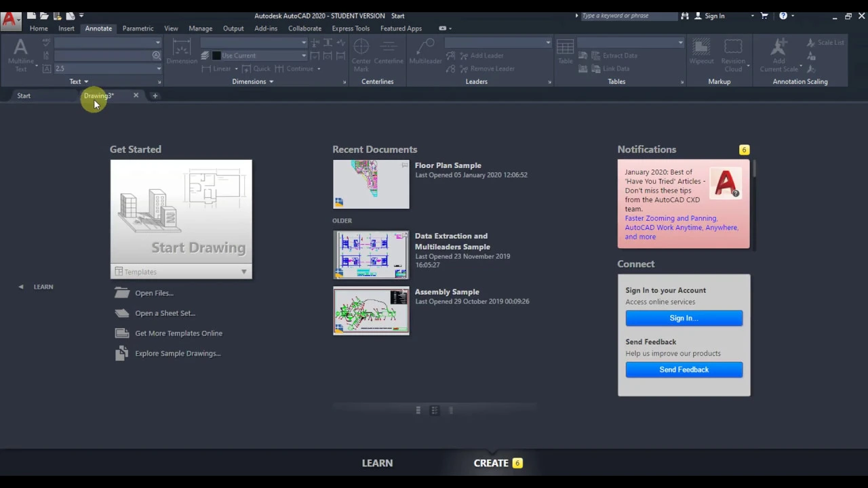Screen dimensions: 868x488
Task: Select the Centerline tool
Action: point(389,52)
